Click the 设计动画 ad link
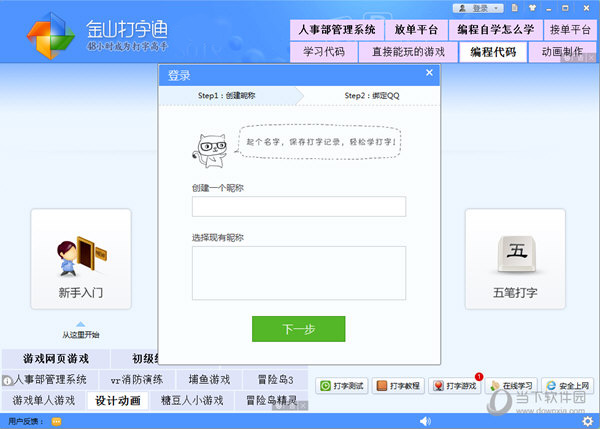The width and height of the screenshot is (600, 429). point(118,401)
